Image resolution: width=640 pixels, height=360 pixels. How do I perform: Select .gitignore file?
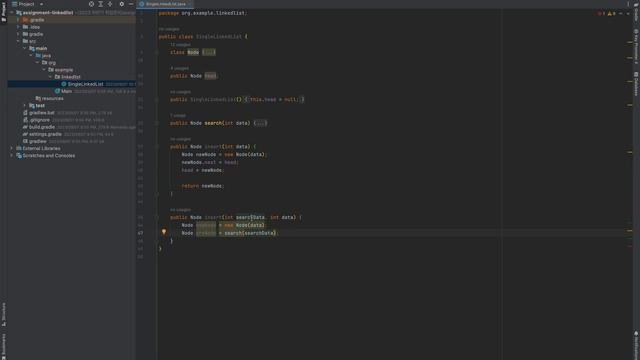click(x=40, y=120)
